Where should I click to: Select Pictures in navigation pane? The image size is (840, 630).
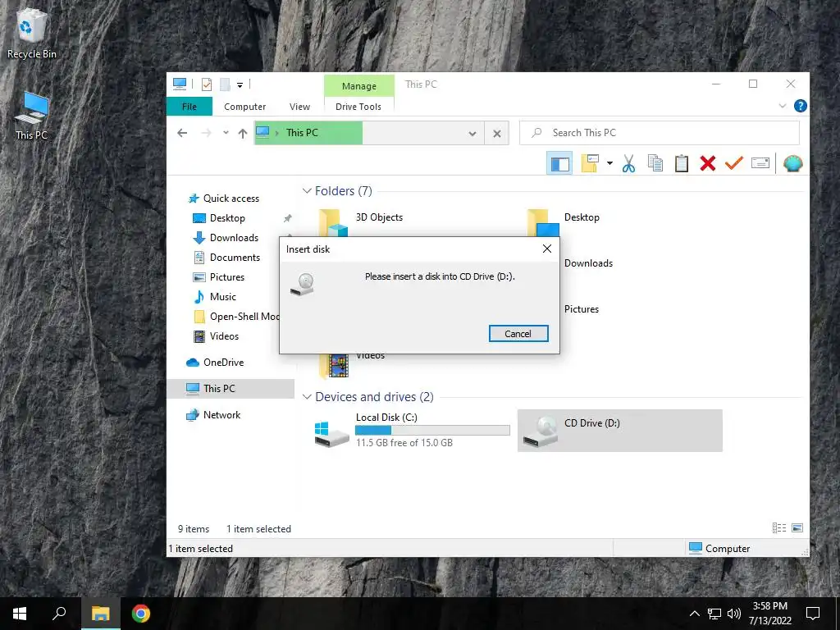point(226,277)
